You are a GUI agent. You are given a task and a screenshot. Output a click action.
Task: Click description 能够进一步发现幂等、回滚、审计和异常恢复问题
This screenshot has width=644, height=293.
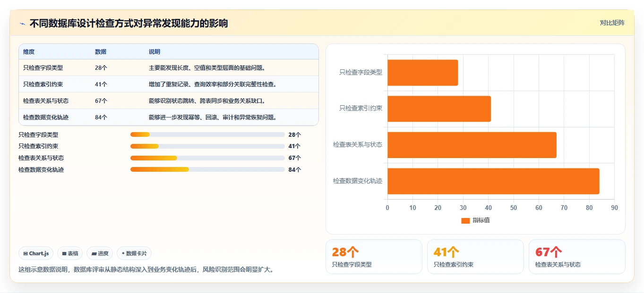point(213,117)
